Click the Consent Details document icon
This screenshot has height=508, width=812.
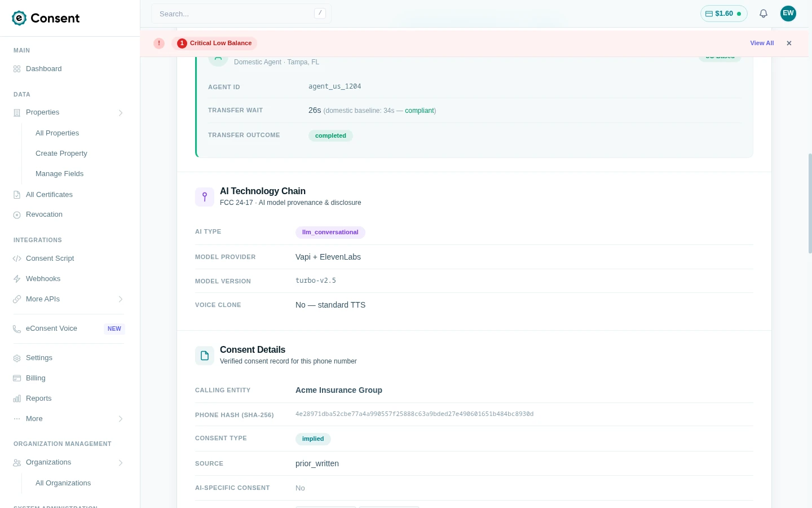coord(204,355)
